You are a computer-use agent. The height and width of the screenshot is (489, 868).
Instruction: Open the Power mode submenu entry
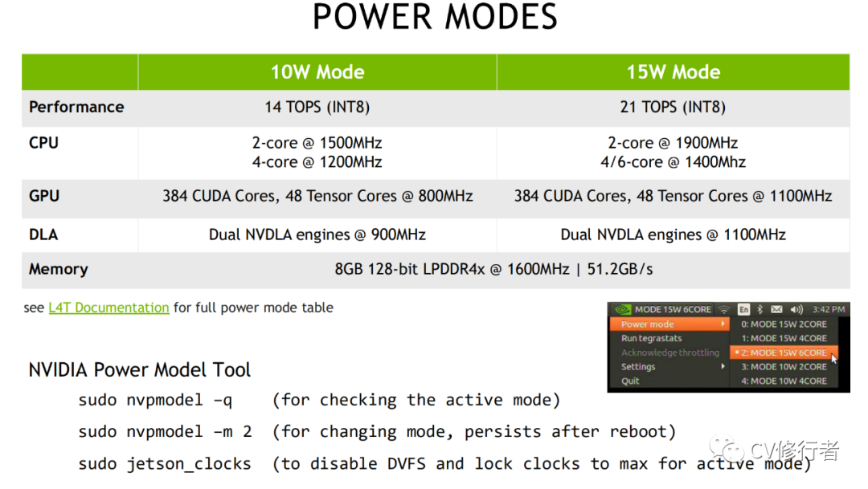point(669,324)
